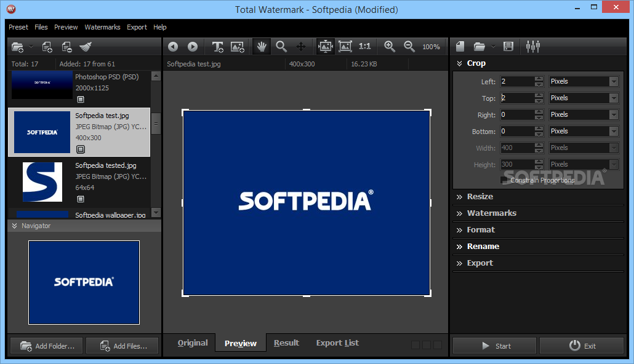Select the magnifier zoom tool
This screenshot has width=634, height=364.
point(281,47)
